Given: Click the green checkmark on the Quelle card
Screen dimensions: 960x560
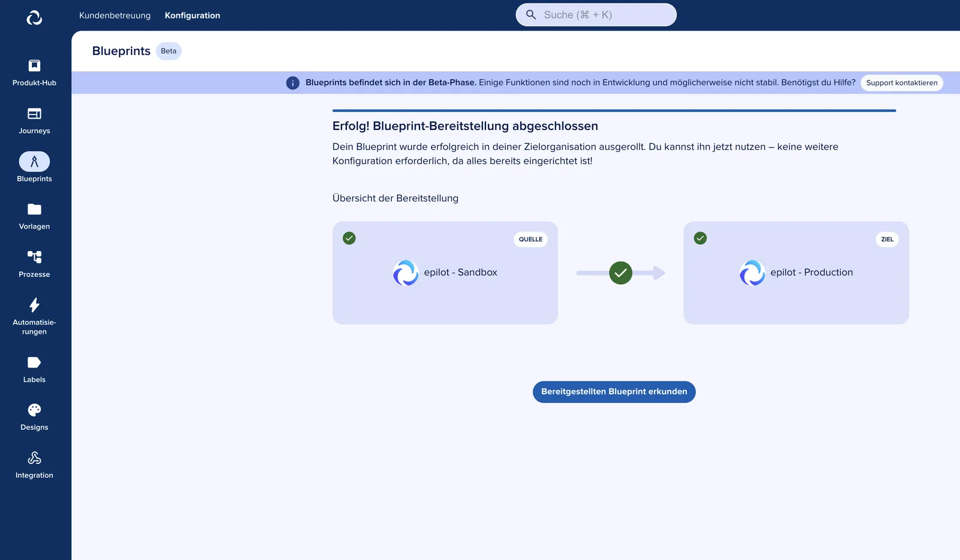Looking at the screenshot, I should [349, 238].
